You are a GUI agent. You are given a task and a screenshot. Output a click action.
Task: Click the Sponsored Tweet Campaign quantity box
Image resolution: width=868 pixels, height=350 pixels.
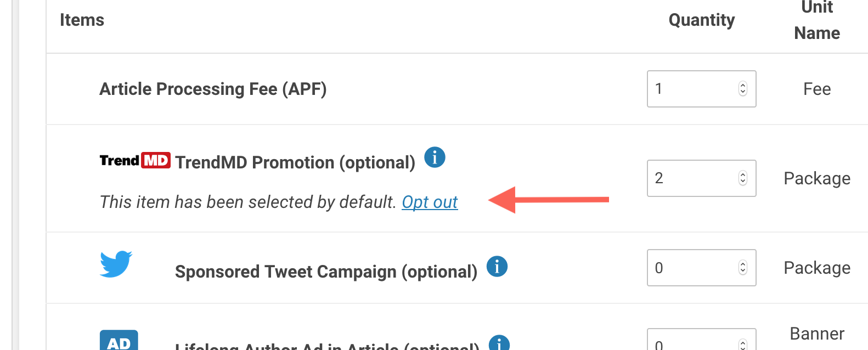[x=692, y=268]
